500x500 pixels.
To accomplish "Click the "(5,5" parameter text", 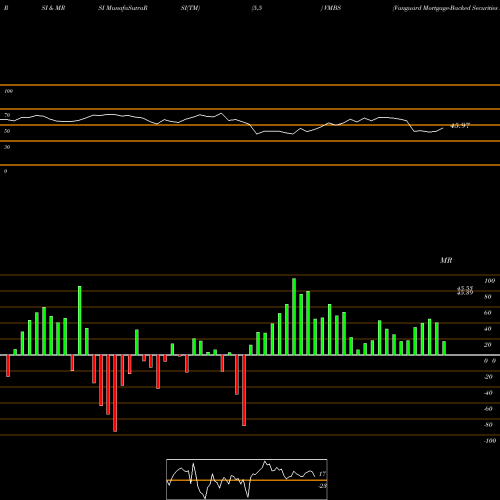I will pos(257,8).
